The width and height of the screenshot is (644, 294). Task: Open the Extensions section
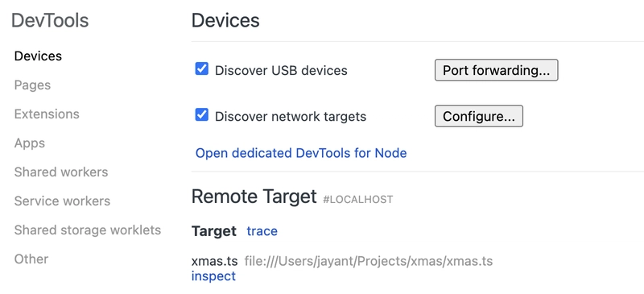47,114
